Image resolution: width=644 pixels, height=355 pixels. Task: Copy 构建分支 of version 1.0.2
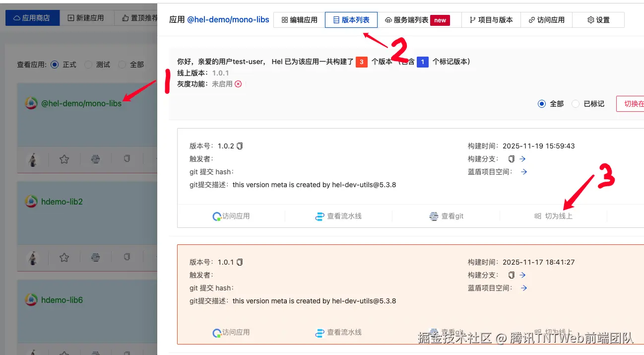[x=512, y=159]
